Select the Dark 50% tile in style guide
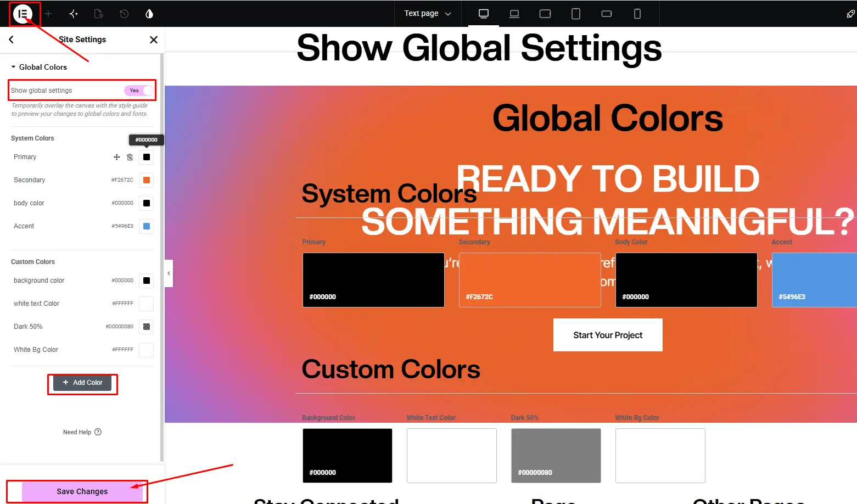The height and width of the screenshot is (504, 857). [556, 456]
